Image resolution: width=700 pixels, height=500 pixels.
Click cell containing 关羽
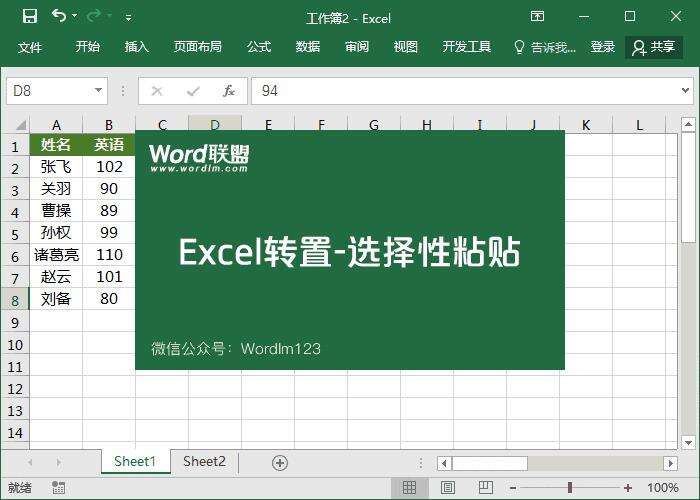coord(56,188)
